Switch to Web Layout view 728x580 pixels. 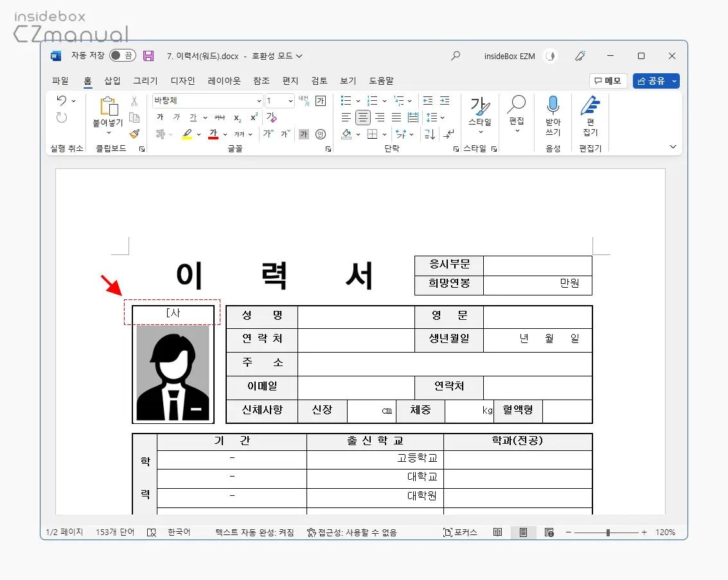(x=549, y=532)
